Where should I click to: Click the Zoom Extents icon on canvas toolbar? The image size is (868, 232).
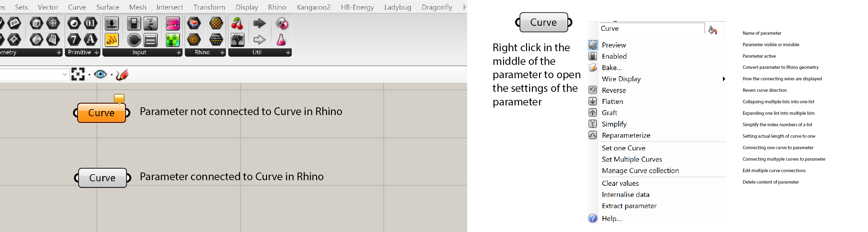pyautogui.click(x=78, y=74)
